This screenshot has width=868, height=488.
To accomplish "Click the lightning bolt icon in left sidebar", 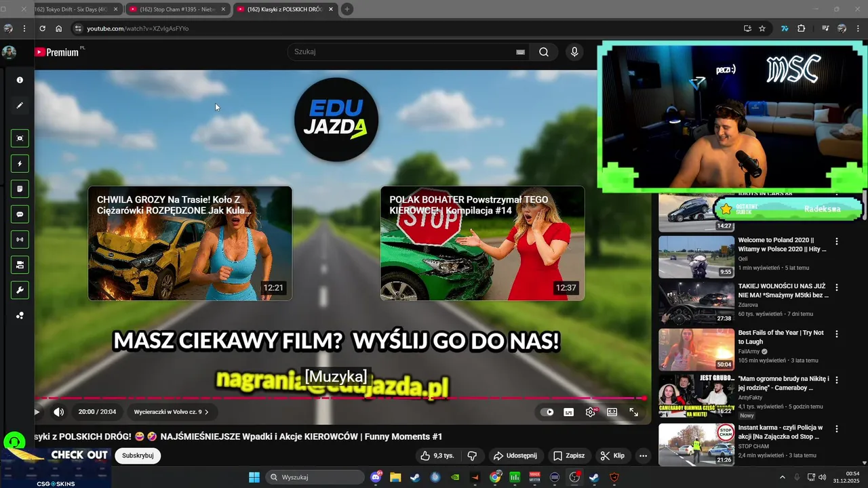I will (20, 163).
